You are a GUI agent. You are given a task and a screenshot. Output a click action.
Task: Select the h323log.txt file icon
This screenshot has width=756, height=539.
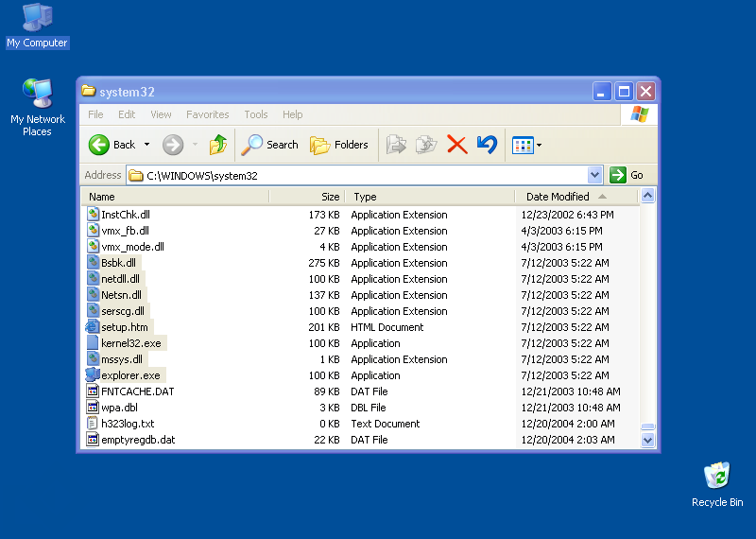[x=93, y=424]
